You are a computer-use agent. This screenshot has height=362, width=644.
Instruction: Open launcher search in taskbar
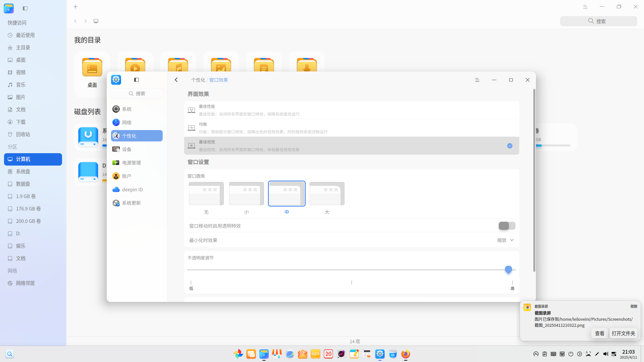(10, 354)
